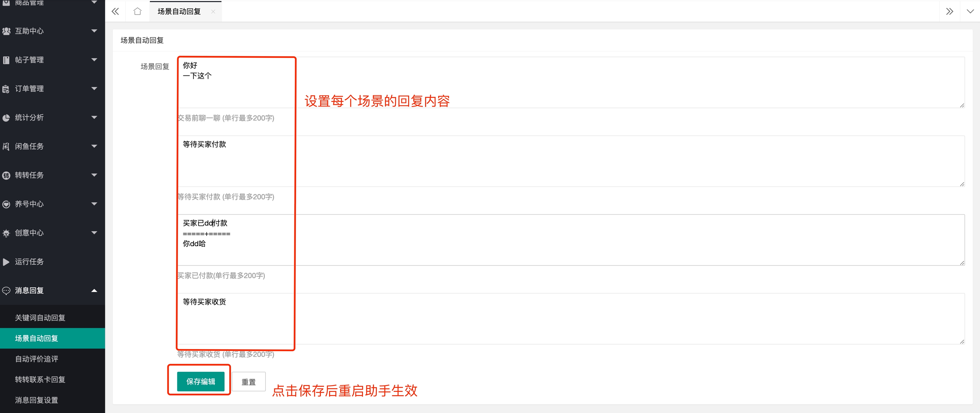Click the 等待买家收货 reply text box
The height and width of the screenshot is (413, 980).
pyautogui.click(x=571, y=319)
